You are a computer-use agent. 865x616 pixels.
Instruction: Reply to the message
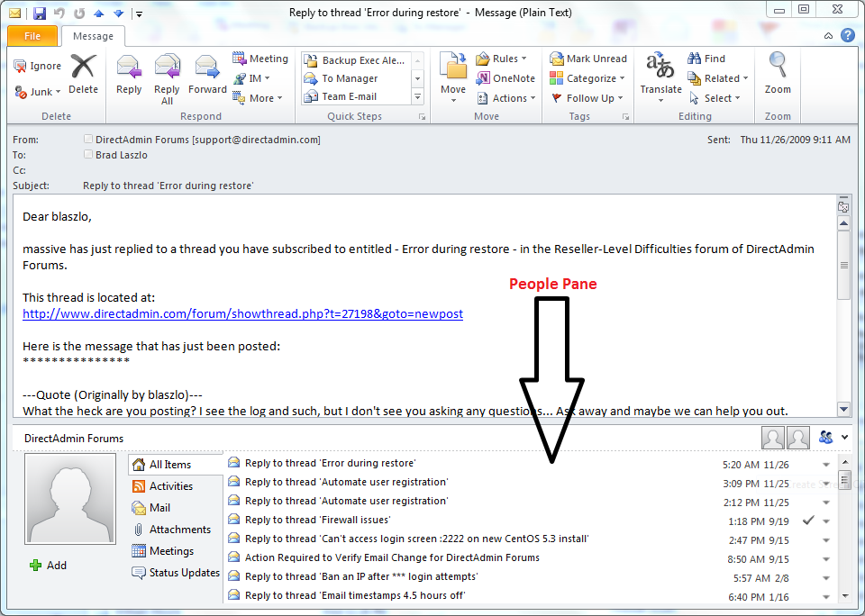129,75
